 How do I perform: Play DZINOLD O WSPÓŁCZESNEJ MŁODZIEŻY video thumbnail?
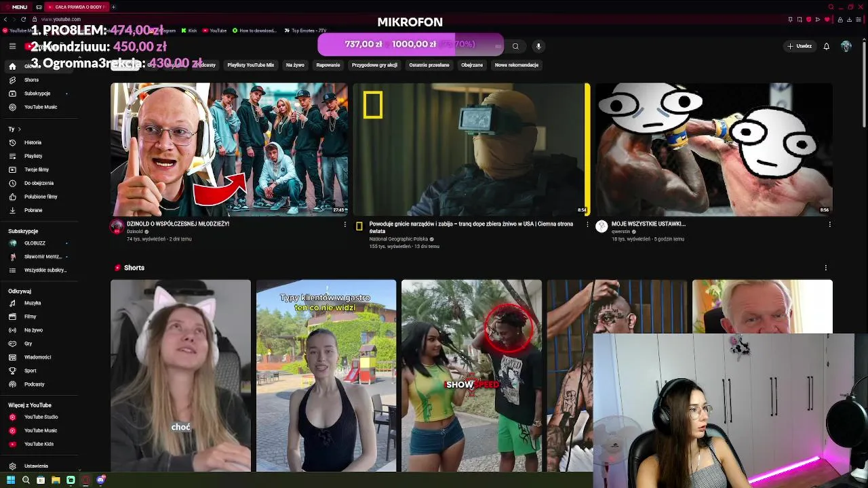(x=229, y=149)
